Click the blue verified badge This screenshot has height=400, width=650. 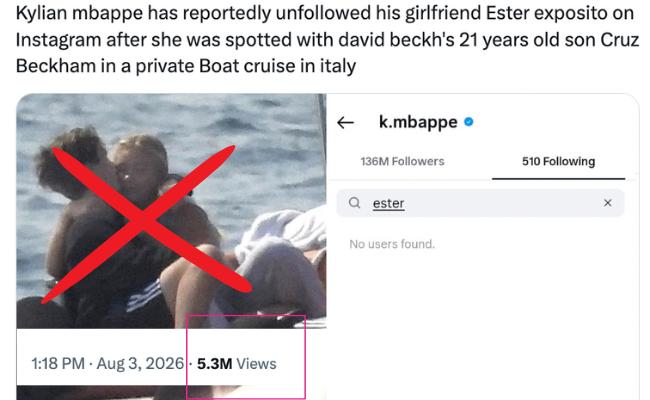coord(469,122)
